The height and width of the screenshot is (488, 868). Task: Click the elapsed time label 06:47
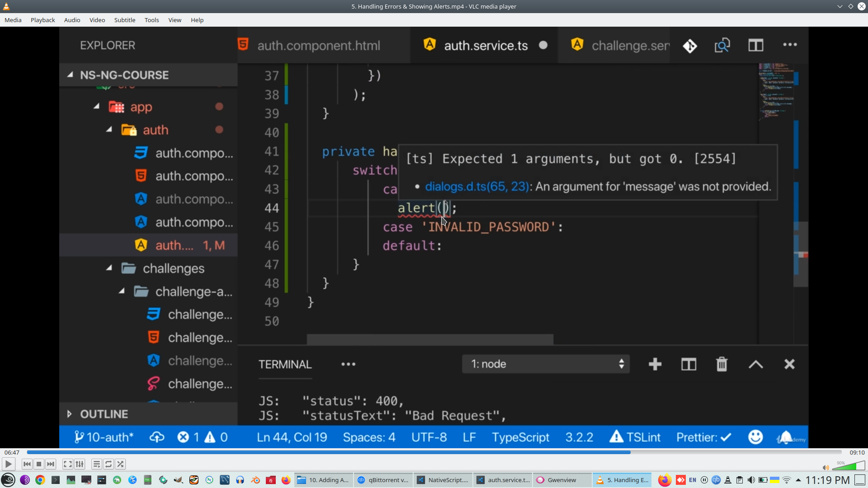12,452
